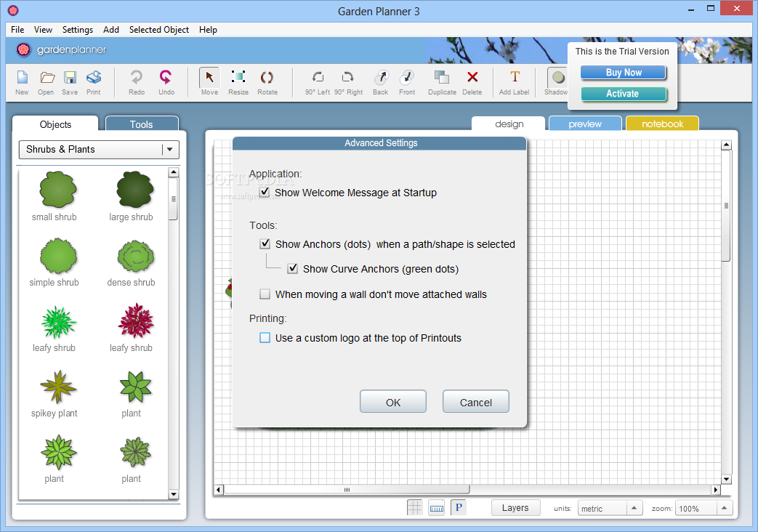
Task: Select the Resize tool
Action: pos(238,77)
